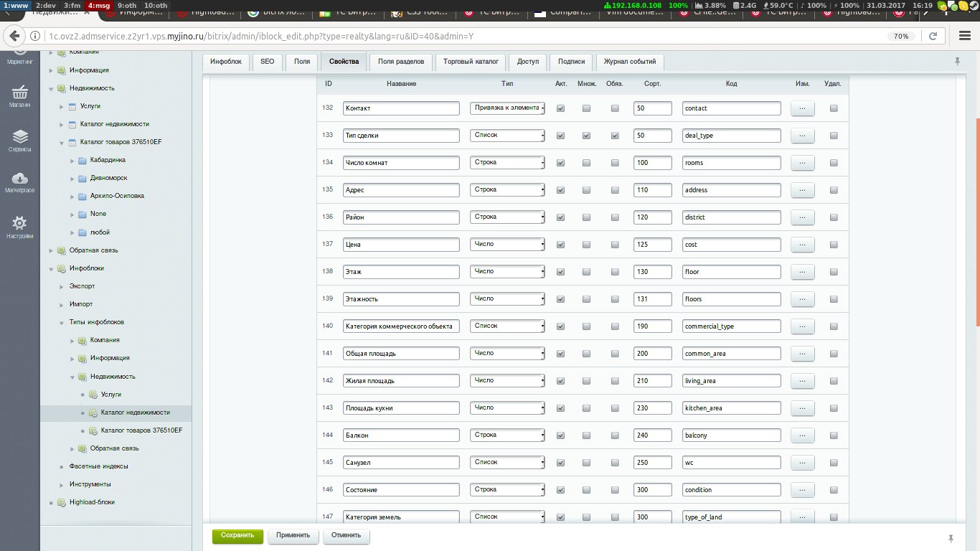Click the browser zoom 70% indicator
The width and height of the screenshot is (980, 551).
[x=902, y=36]
